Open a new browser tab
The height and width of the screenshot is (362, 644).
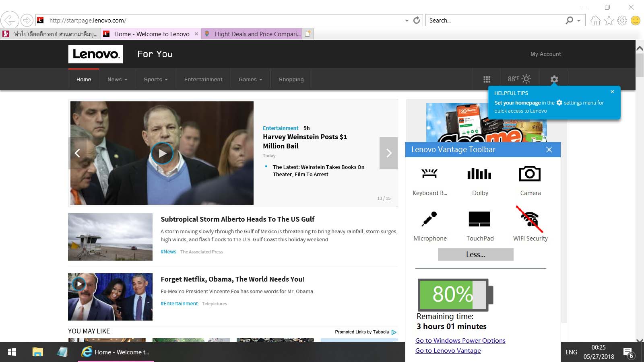(x=308, y=34)
